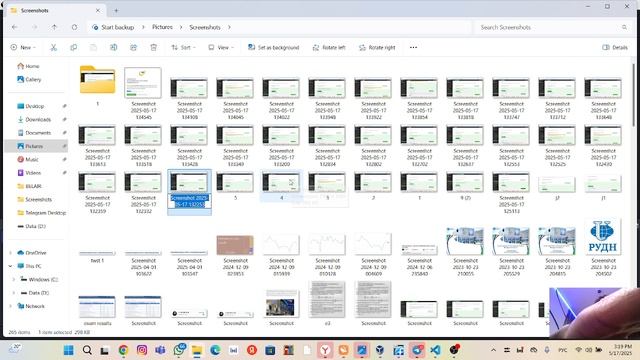This screenshot has height=360, width=640.
Task: Open Microsoft Teams from the taskbar
Action: [160, 350]
